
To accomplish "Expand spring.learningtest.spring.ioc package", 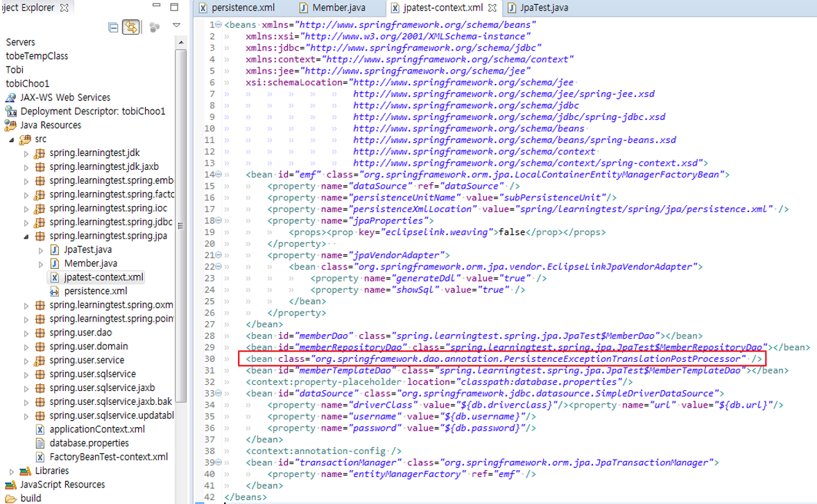I will pos(26,209).
